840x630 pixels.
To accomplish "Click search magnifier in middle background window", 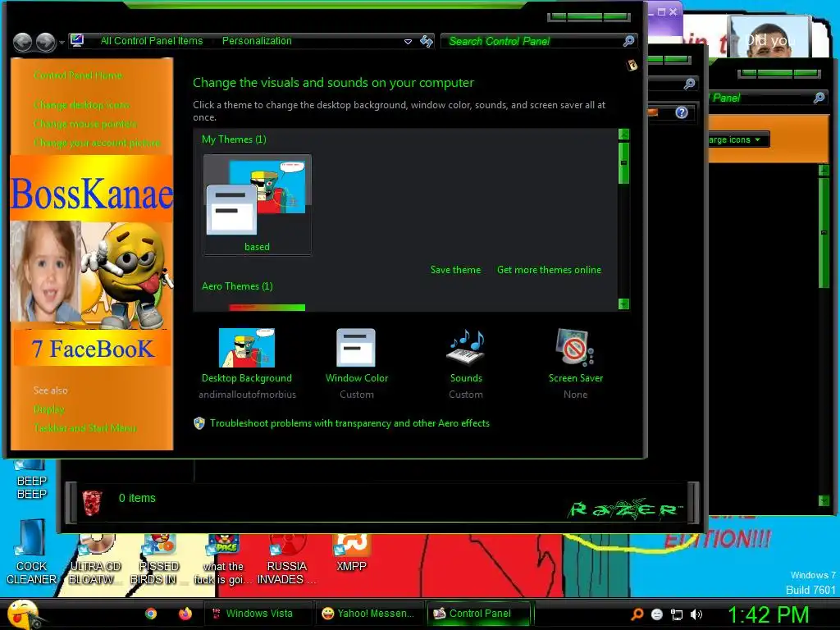I will tap(689, 84).
